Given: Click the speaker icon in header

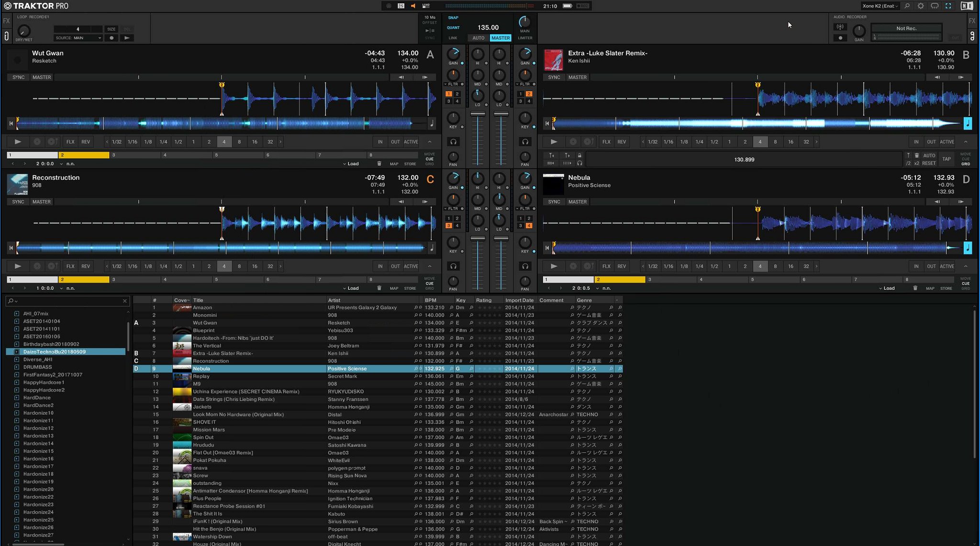Looking at the screenshot, I should coord(413,6).
